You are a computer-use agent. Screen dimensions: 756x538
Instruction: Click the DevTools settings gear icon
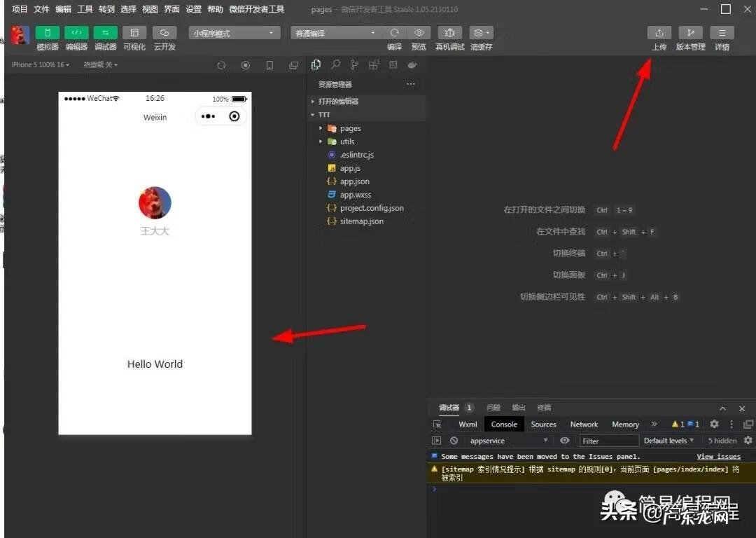(x=714, y=424)
